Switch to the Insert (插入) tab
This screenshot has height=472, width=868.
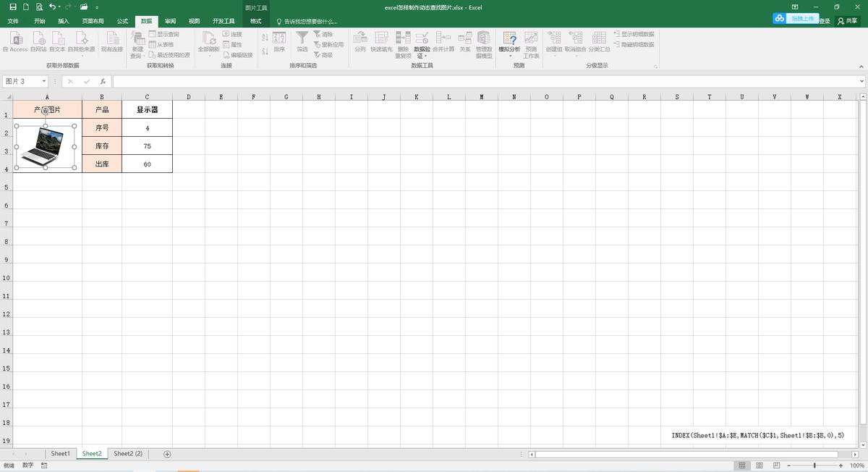[x=64, y=22]
